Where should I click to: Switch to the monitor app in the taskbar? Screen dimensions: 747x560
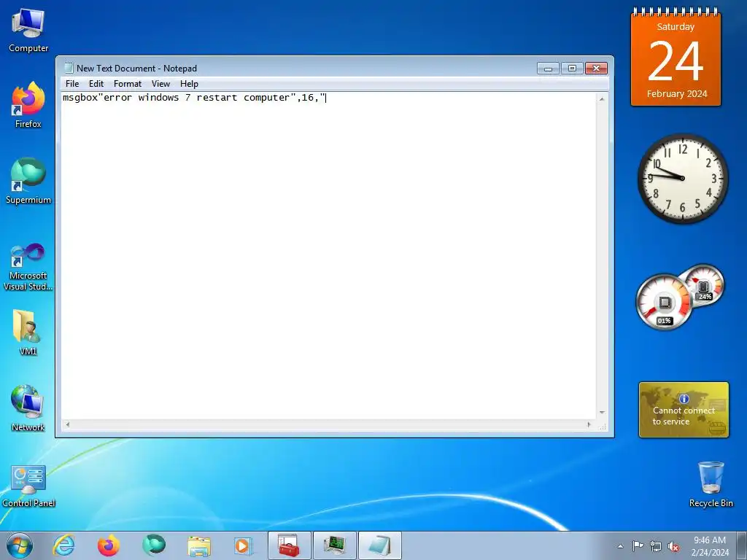point(334,545)
